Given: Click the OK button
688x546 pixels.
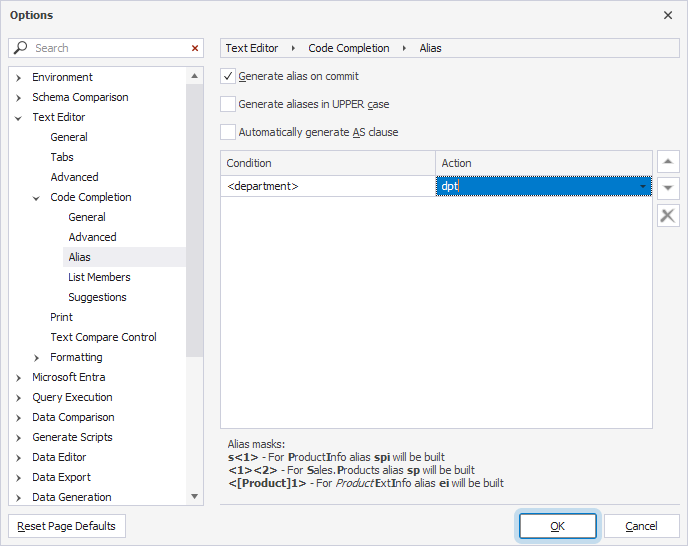Looking at the screenshot, I should (557, 526).
